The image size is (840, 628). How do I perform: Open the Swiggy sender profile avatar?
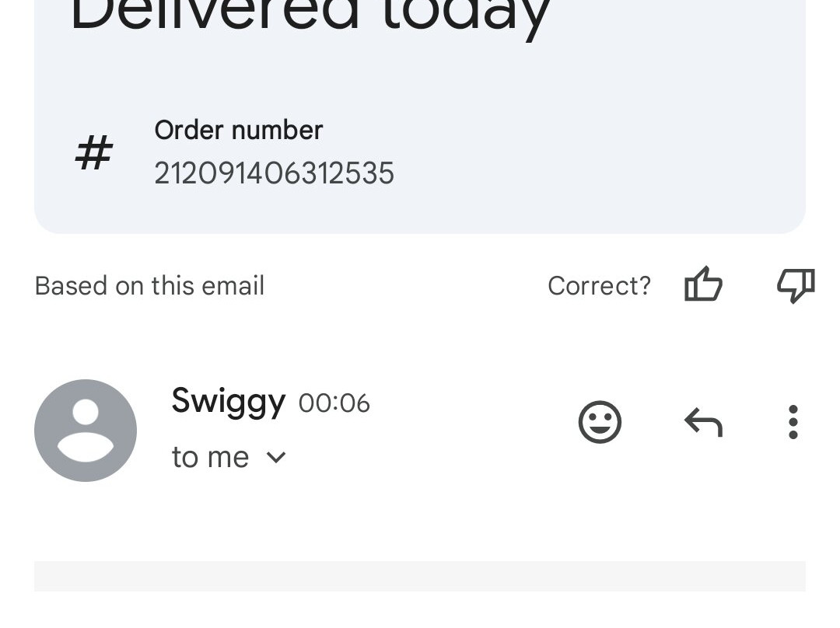(86, 430)
